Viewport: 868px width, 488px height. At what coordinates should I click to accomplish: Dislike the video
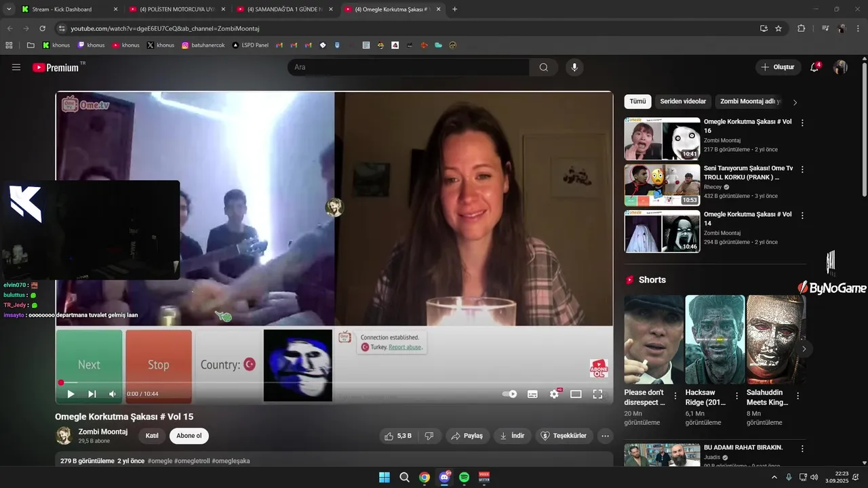[429, 436]
